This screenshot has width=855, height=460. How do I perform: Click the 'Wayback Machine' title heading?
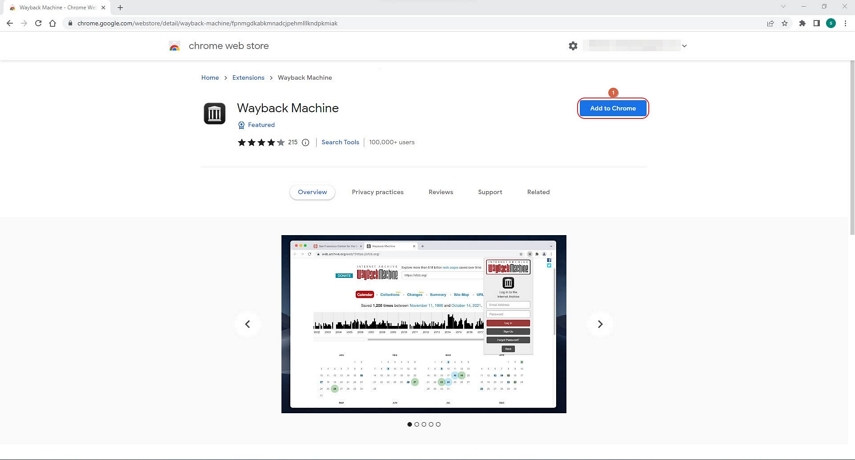click(287, 108)
